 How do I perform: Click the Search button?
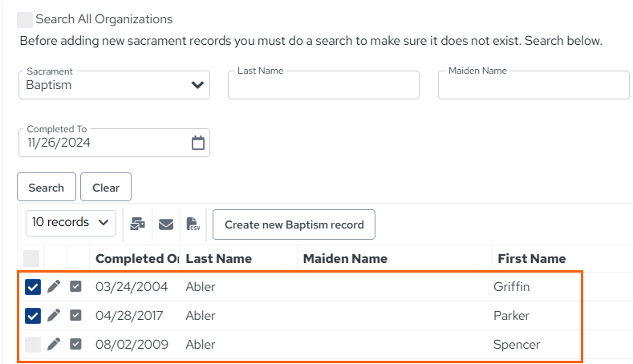pos(47,188)
